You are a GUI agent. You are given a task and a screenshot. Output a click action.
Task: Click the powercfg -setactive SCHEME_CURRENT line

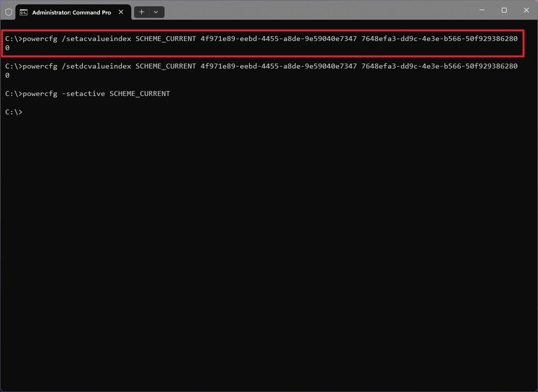[88, 93]
